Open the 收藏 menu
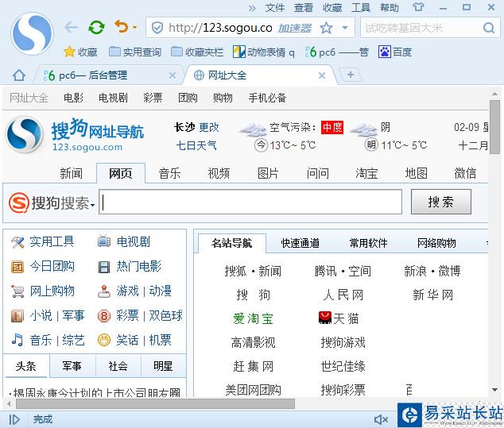 pyautogui.click(x=332, y=8)
